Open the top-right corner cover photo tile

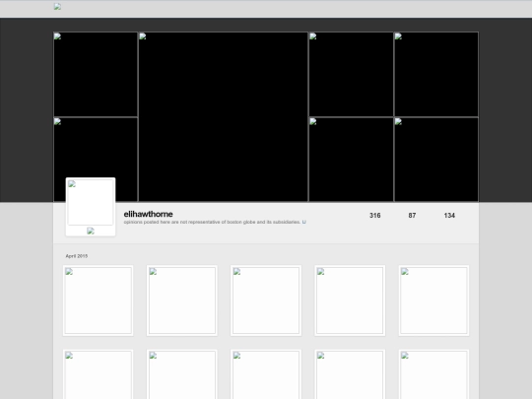coord(436,74)
